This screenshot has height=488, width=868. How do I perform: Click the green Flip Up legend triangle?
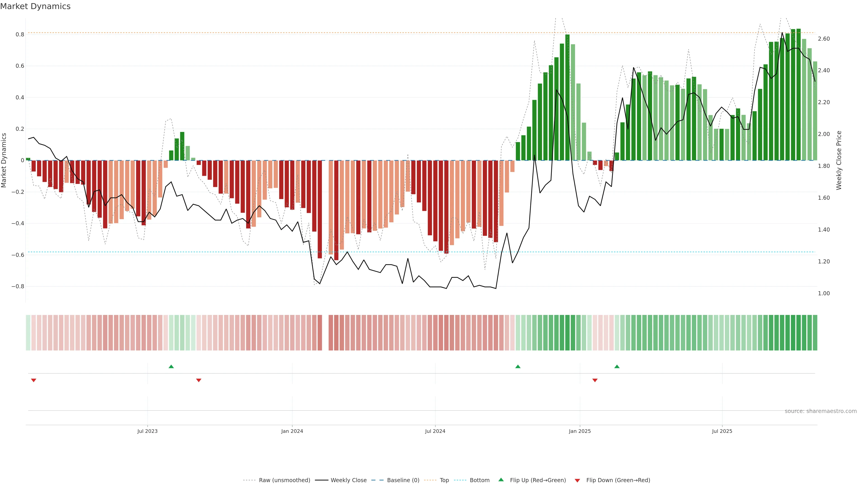[x=501, y=480]
